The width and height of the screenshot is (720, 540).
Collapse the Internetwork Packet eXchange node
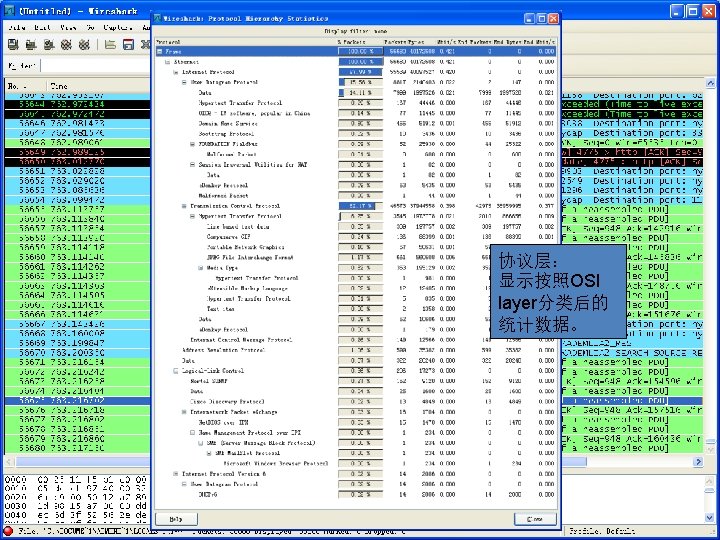pos(184,412)
